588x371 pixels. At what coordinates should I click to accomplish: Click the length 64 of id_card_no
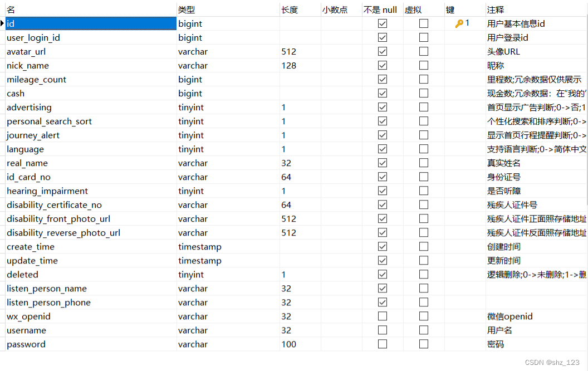[x=286, y=177]
